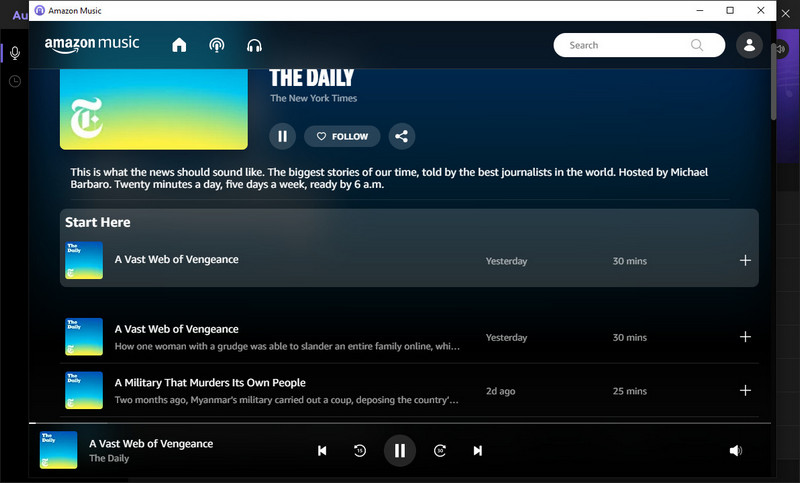Click the playback progress bar
Viewport: 800px width, 483px height.
[400, 423]
